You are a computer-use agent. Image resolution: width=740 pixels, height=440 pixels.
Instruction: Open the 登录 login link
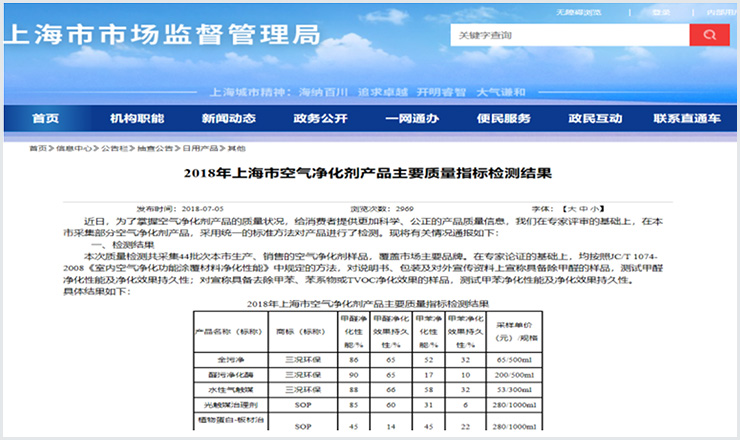click(661, 12)
